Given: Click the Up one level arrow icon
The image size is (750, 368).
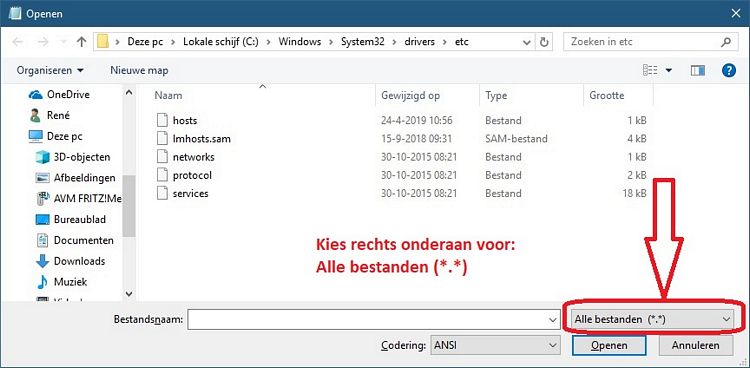Looking at the screenshot, I should [81, 42].
